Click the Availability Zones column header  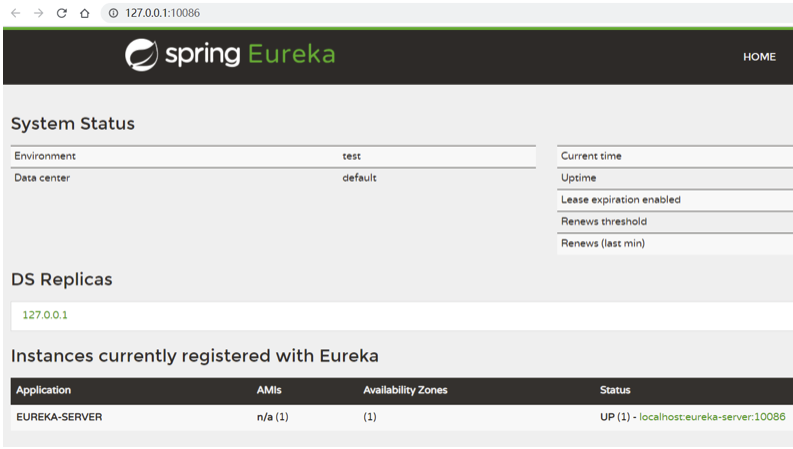[x=405, y=390]
